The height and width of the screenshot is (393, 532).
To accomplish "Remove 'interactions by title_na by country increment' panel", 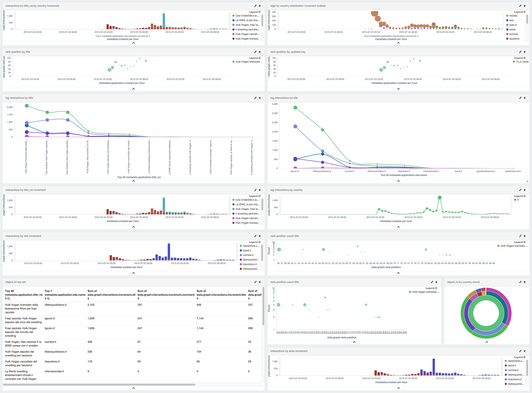I will pos(260,6).
